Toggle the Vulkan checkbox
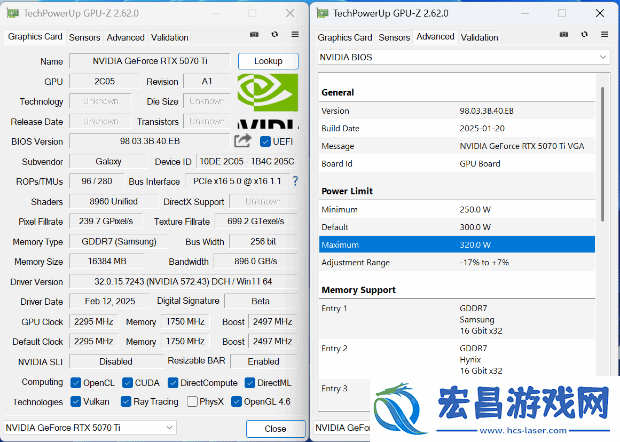The image size is (620, 442). (x=76, y=402)
